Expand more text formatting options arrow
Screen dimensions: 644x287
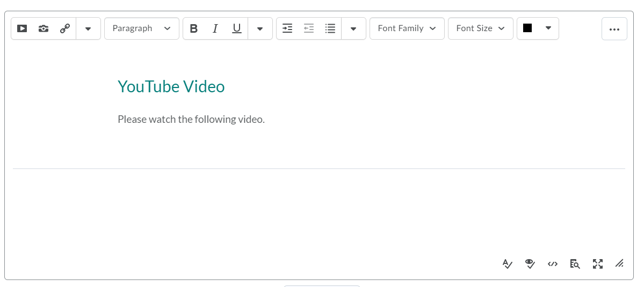point(260,29)
